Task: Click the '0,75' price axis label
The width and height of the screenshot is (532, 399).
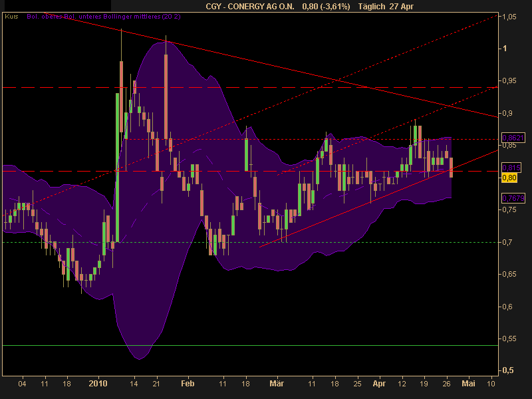Action: pyautogui.click(x=509, y=209)
